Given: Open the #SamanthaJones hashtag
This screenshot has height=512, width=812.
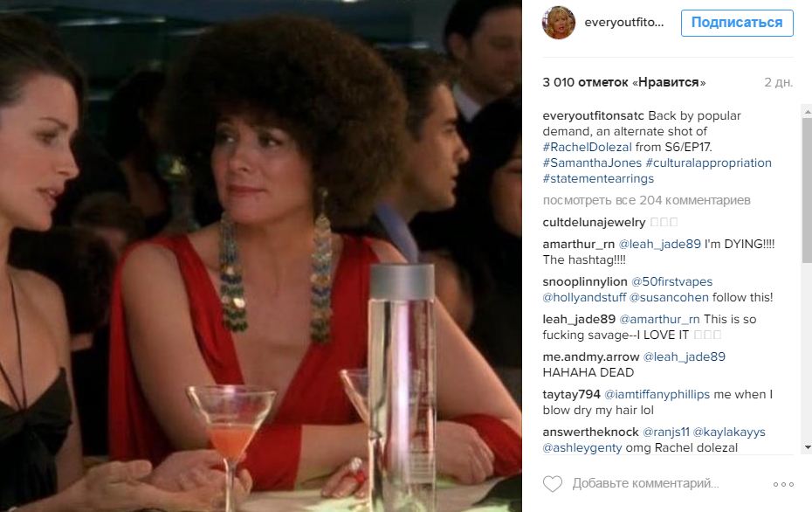Looking at the screenshot, I should 592,163.
